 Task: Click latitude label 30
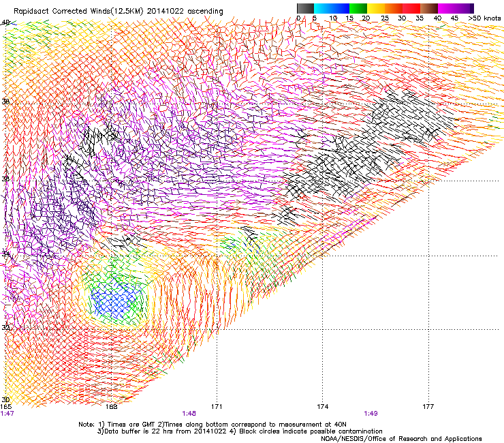pos(5,400)
